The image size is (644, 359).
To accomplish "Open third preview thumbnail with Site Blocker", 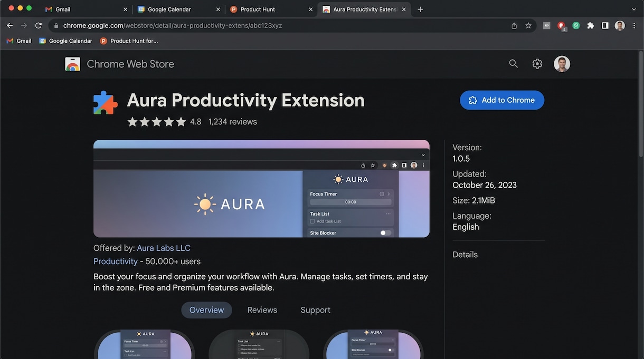I will point(373,344).
